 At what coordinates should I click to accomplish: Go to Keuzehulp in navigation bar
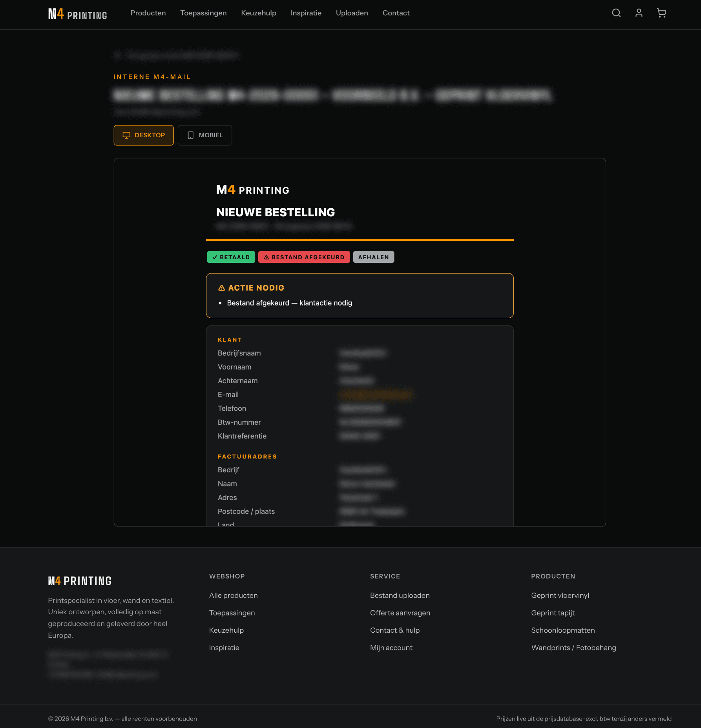point(259,13)
